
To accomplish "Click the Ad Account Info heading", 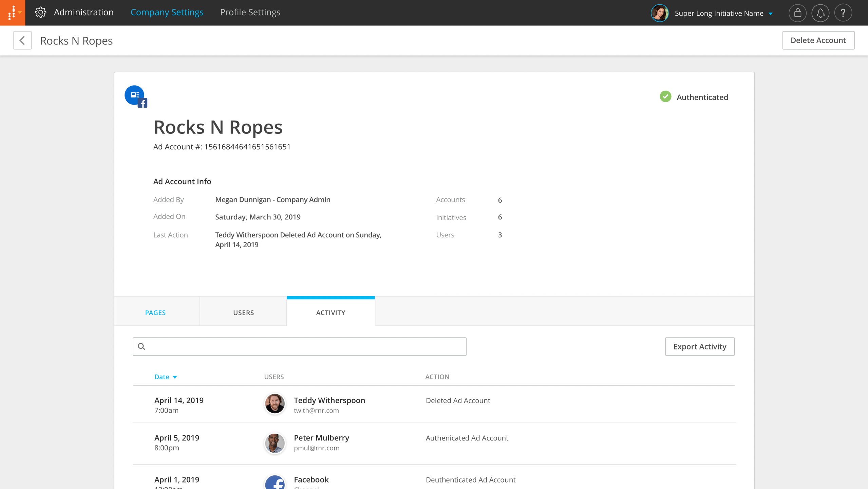I will pos(182,181).
